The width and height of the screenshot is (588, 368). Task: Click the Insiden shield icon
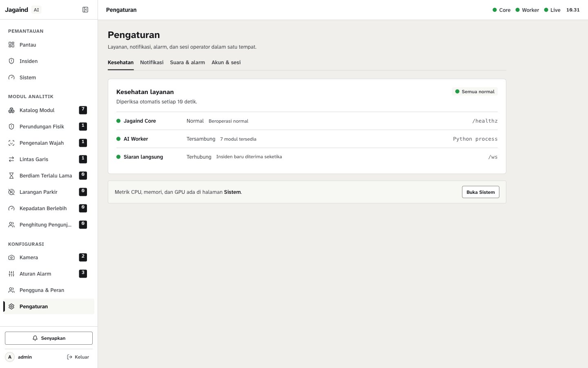(11, 61)
